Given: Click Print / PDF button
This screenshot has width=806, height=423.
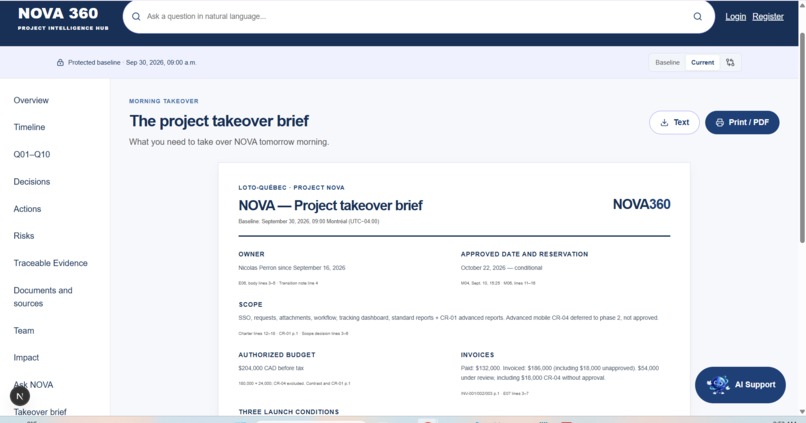Looking at the screenshot, I should (x=742, y=122).
